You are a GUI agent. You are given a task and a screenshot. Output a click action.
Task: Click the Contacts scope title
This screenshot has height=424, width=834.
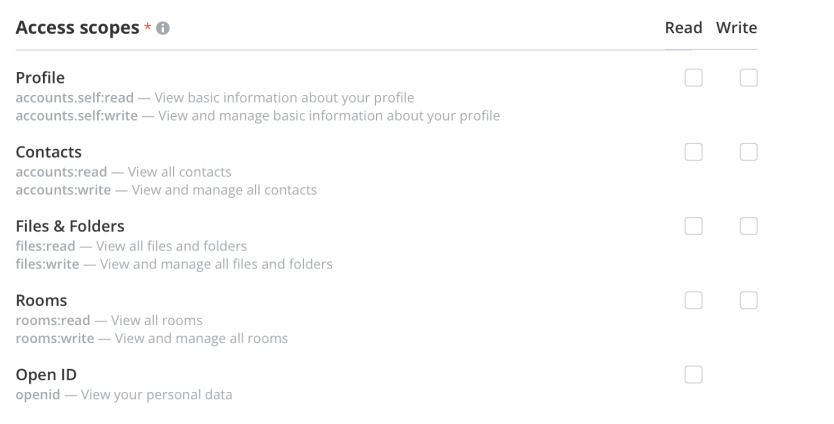tap(47, 152)
